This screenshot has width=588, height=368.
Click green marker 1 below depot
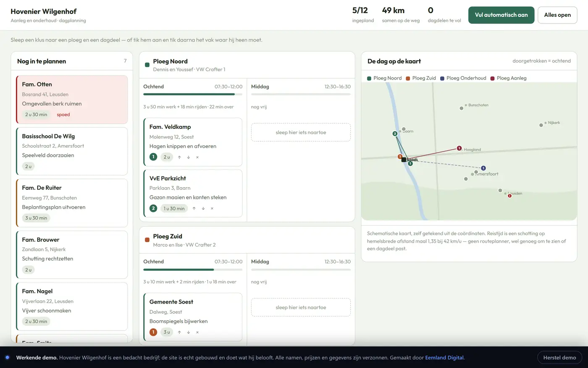[410, 164]
